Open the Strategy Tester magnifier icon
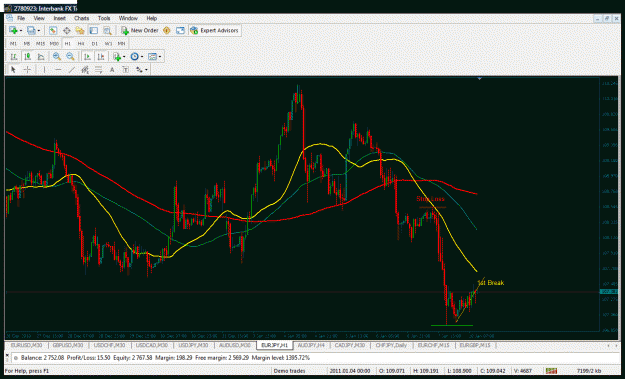This screenshot has height=379, width=625. click(107, 31)
